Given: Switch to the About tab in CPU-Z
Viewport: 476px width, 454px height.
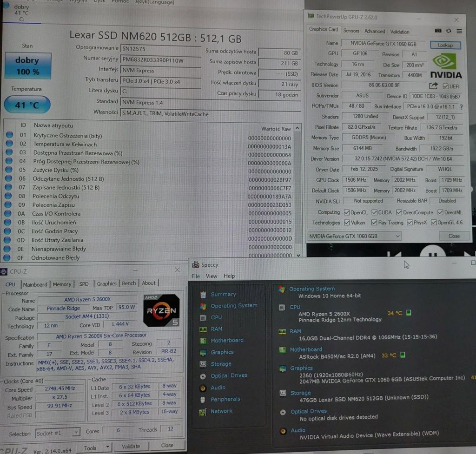Looking at the screenshot, I should 148,283.
